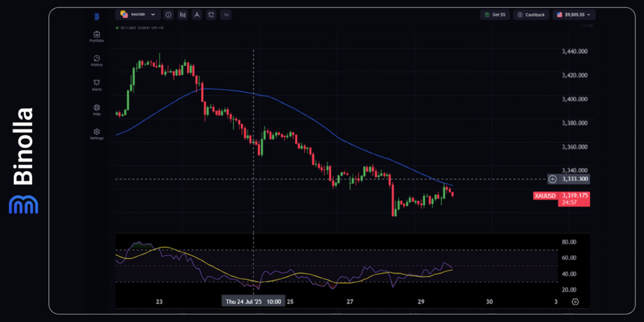Click the Cashback button
Viewport: 644px width, 322px height.
(x=531, y=14)
